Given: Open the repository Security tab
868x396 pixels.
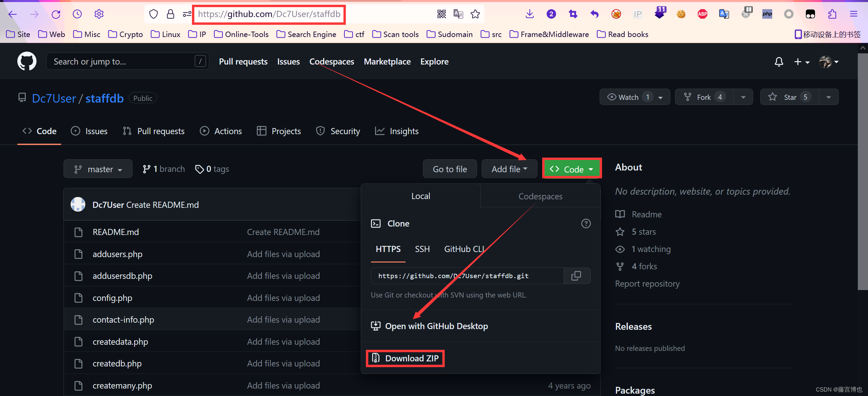Looking at the screenshot, I should coord(338,131).
